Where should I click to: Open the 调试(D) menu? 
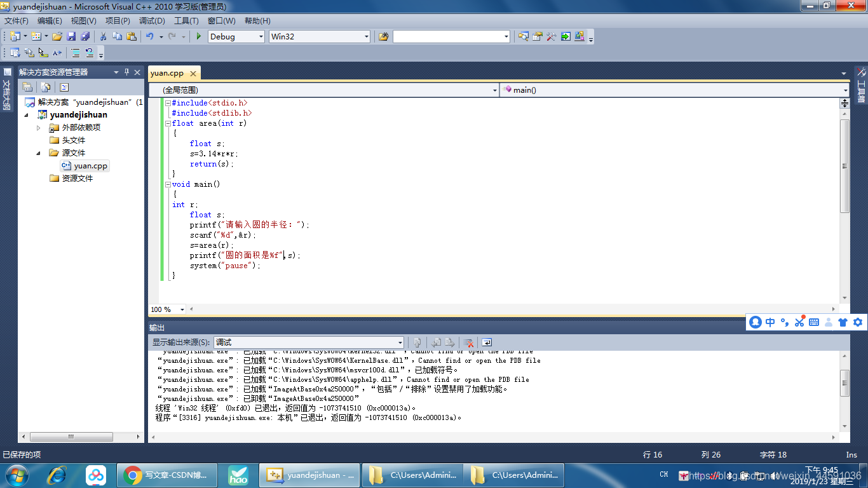152,21
